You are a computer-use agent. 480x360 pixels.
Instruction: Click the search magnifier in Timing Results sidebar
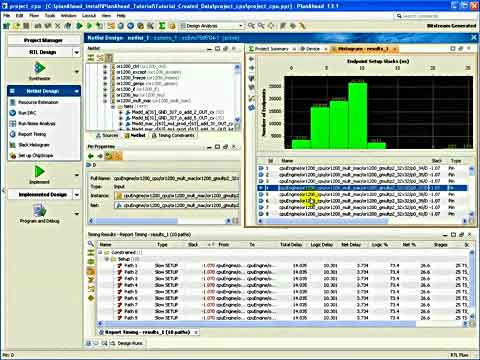click(x=91, y=244)
